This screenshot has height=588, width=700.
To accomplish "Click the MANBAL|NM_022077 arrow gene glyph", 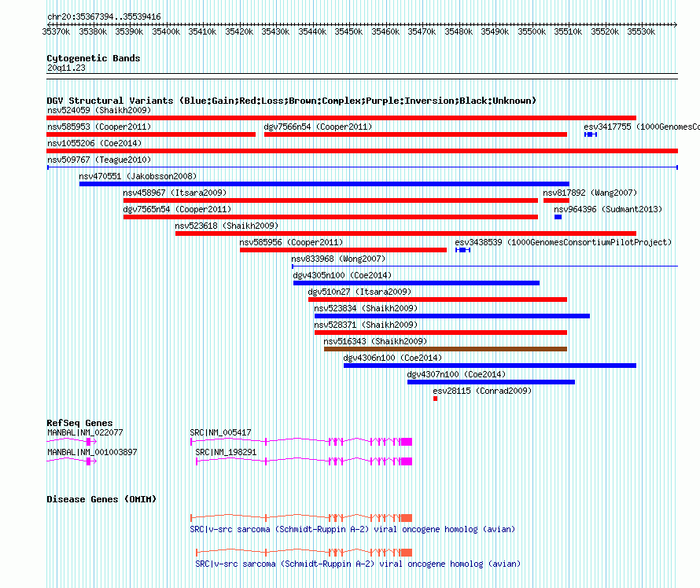I will tap(72, 441).
